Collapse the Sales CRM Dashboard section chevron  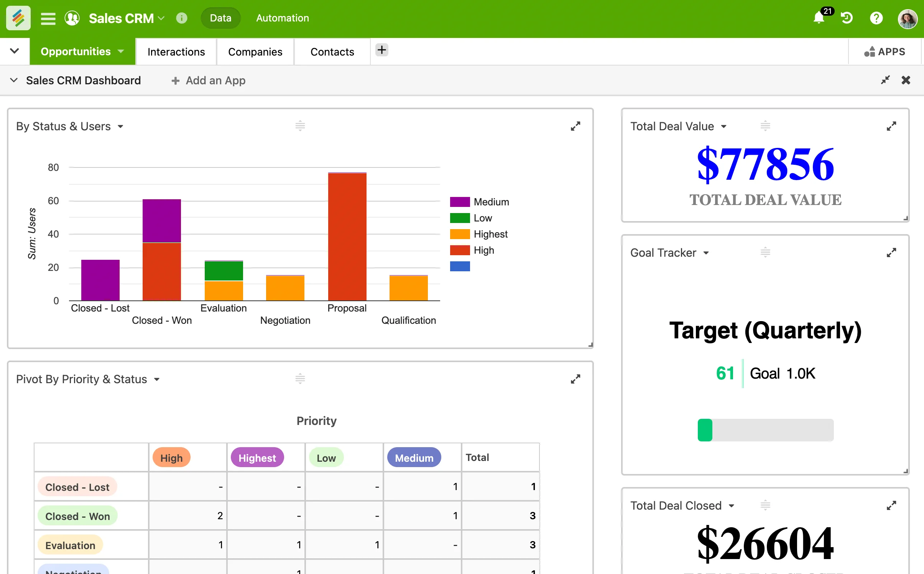tap(14, 80)
